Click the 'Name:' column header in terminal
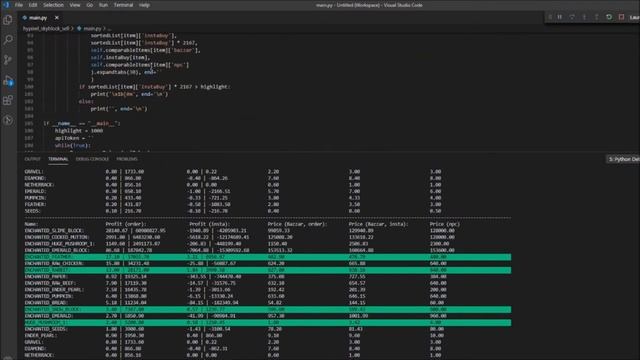The width and height of the screenshot is (640, 360). [31, 224]
